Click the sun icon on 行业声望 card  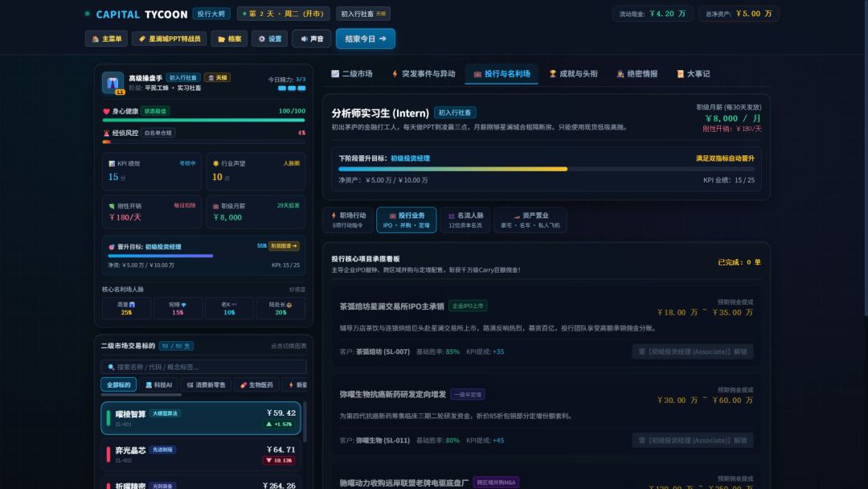point(216,163)
